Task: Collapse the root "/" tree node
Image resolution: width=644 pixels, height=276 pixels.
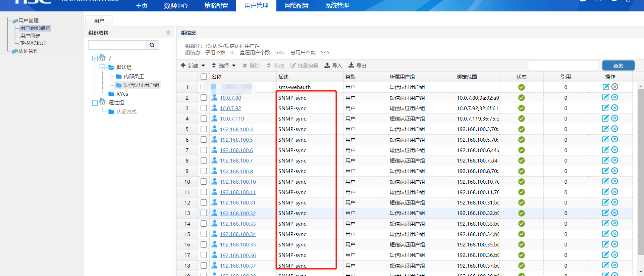Action: [x=95, y=58]
